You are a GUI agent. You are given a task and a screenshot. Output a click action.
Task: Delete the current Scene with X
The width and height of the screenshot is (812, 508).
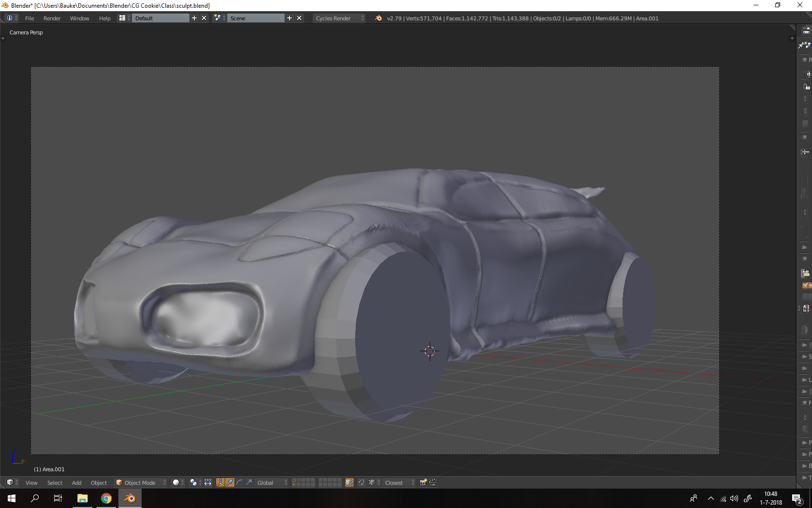[x=299, y=18]
